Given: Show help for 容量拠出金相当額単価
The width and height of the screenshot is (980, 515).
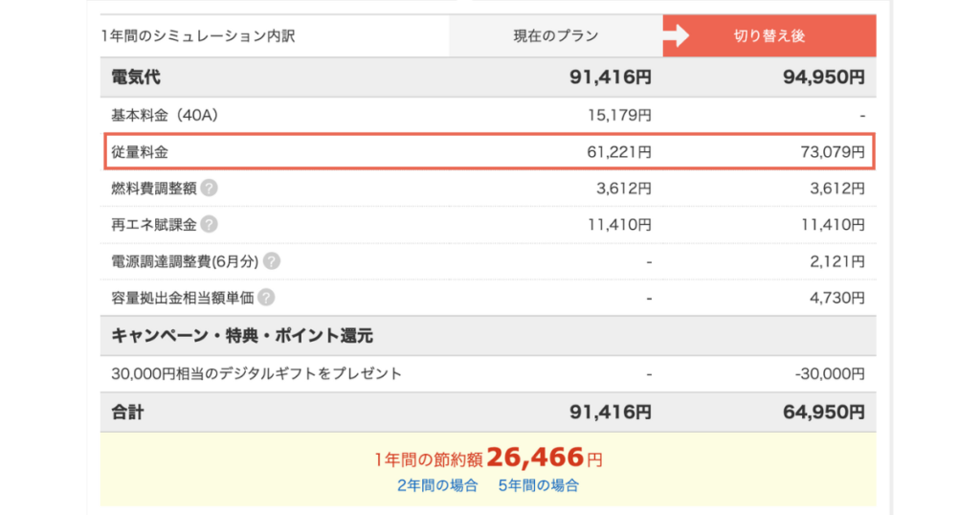Looking at the screenshot, I should (266, 298).
